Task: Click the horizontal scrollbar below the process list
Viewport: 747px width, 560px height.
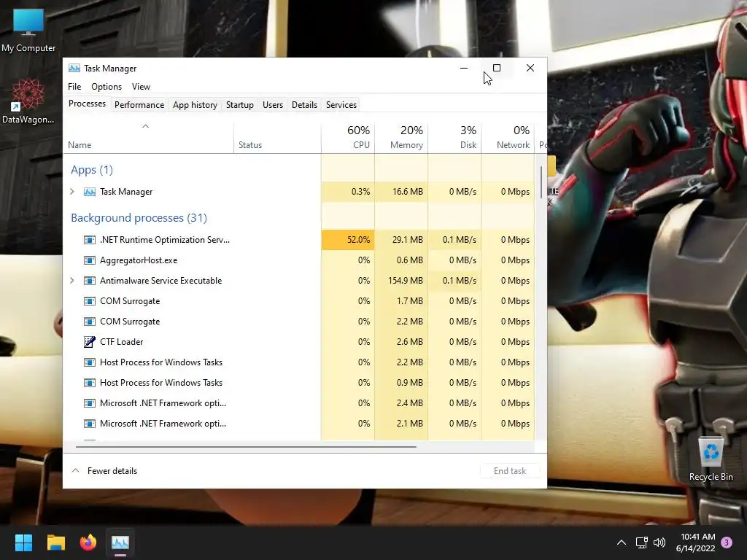Action: click(x=246, y=447)
